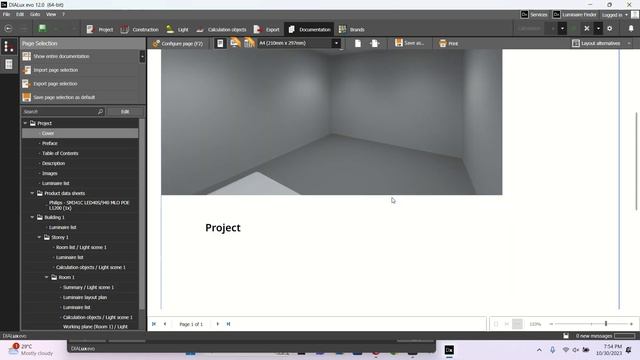Go to next page arrow
This screenshot has height=360, width=640.
pyautogui.click(x=218, y=324)
